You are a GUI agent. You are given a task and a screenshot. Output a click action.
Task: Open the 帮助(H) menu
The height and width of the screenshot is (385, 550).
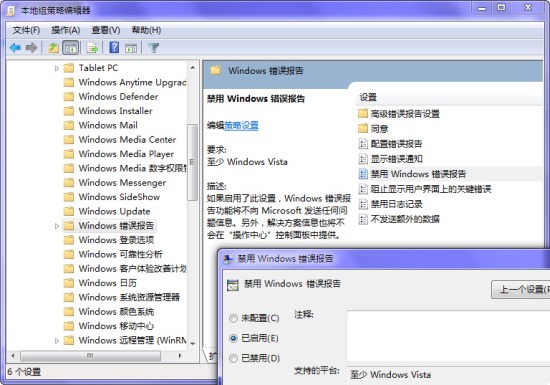coord(146,30)
